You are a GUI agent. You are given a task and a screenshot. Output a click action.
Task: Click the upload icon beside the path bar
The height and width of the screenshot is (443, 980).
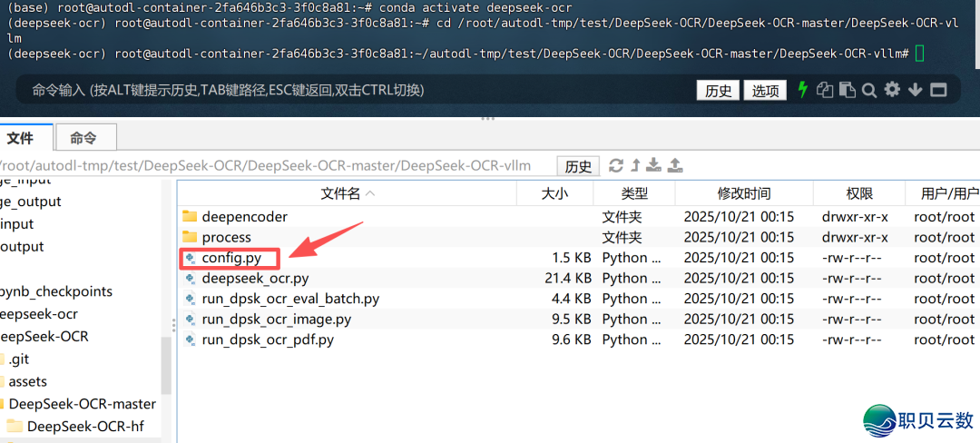pos(675,165)
